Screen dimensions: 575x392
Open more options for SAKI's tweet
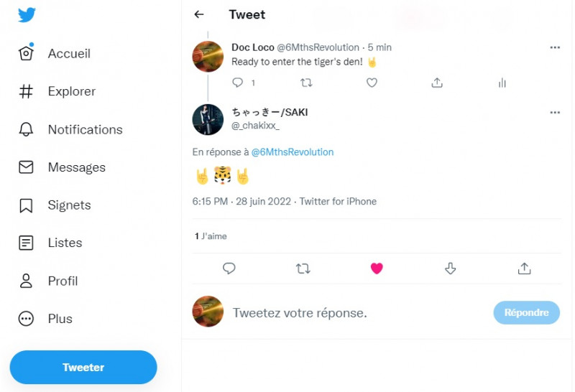tap(554, 113)
